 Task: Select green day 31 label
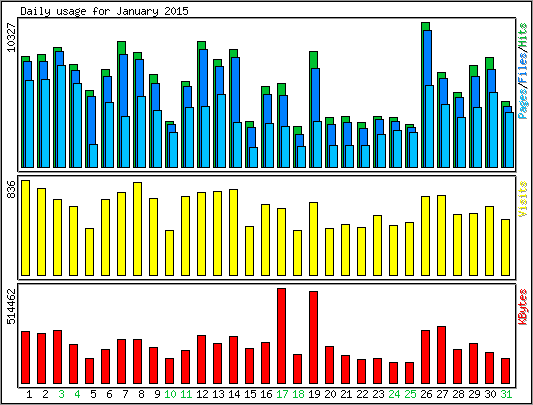tap(506, 394)
